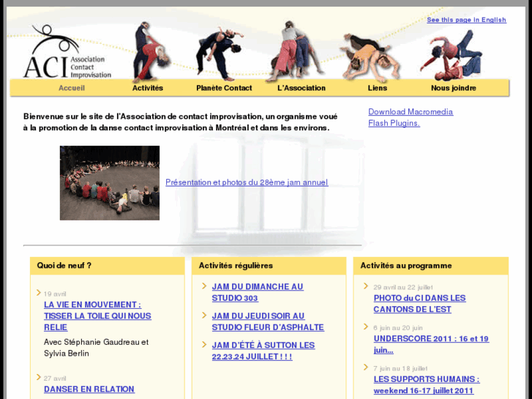
Task: Open DANSER EN RELATION link
Action: (x=89, y=389)
